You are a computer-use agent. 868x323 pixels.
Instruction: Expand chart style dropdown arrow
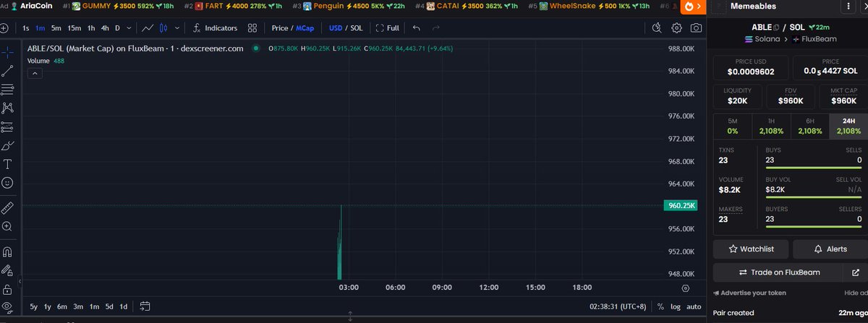click(176, 28)
